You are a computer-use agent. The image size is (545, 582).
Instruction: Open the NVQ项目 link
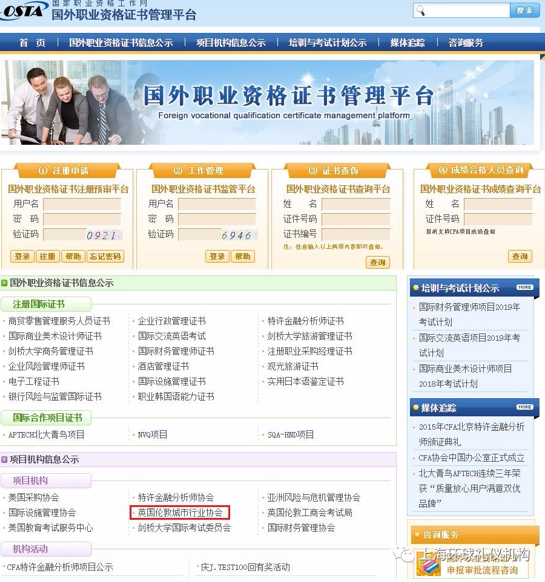(153, 434)
